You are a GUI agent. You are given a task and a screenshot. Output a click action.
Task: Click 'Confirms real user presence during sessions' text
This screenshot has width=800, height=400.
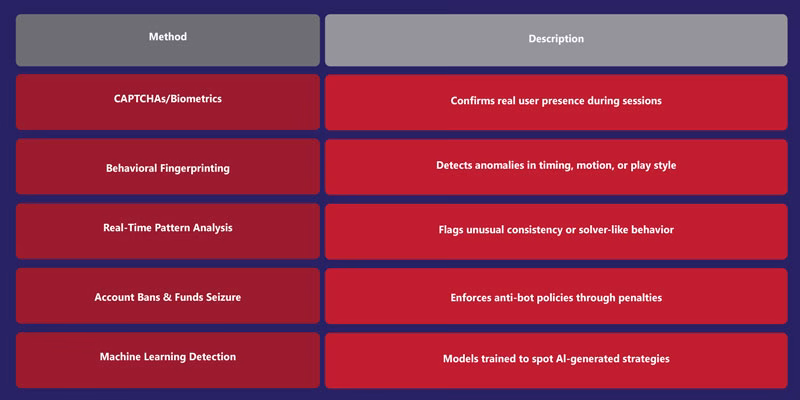(556, 101)
